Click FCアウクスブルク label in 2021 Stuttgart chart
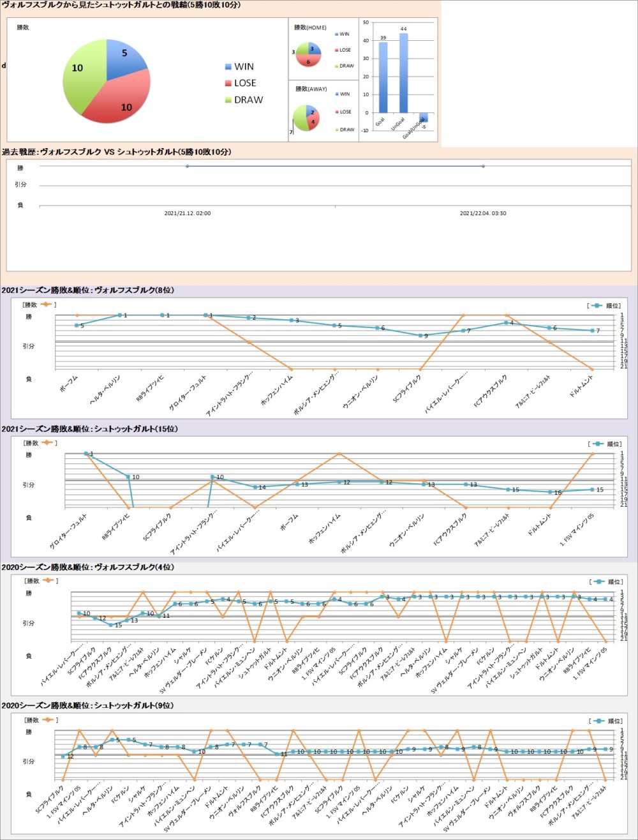Viewport: 638px width, 840px height. tap(449, 529)
